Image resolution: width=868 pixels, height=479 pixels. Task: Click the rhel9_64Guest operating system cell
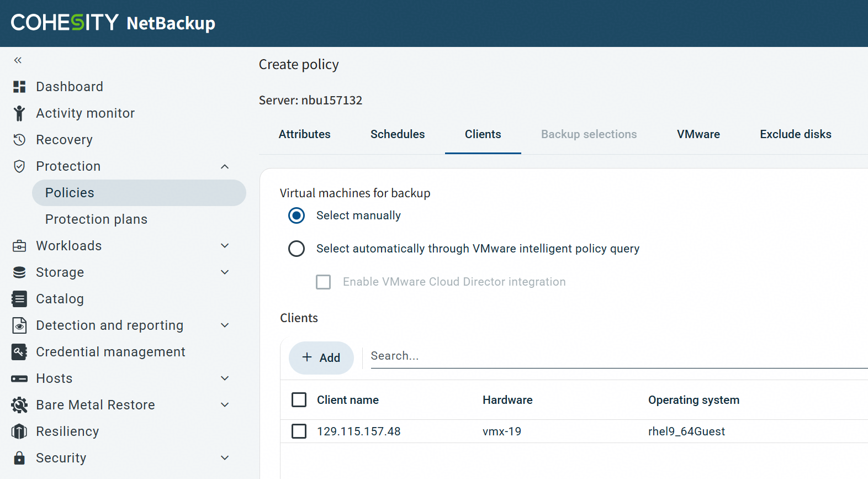pyautogui.click(x=686, y=431)
